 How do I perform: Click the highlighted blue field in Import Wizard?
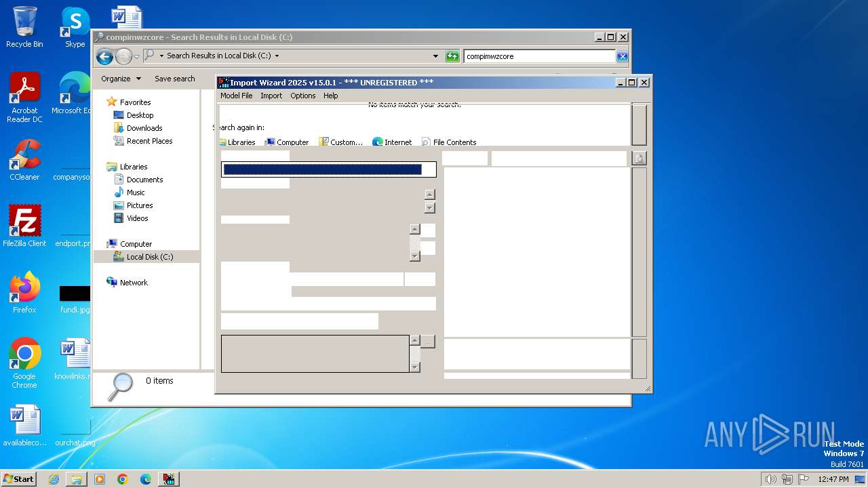pyautogui.click(x=322, y=169)
